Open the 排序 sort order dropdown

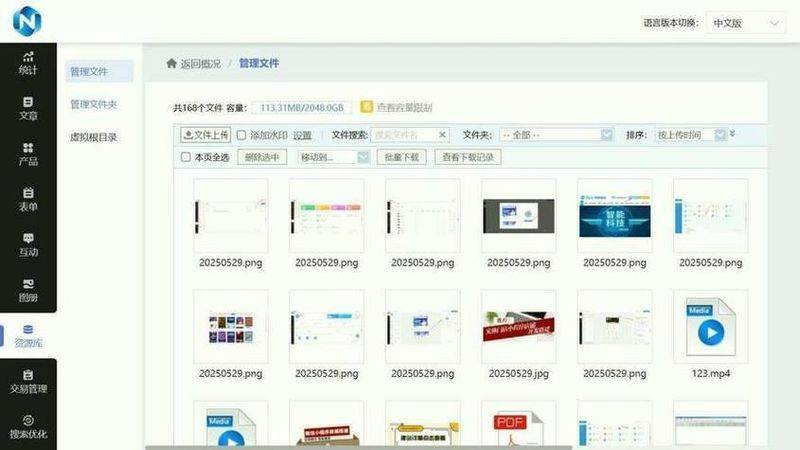[691, 135]
